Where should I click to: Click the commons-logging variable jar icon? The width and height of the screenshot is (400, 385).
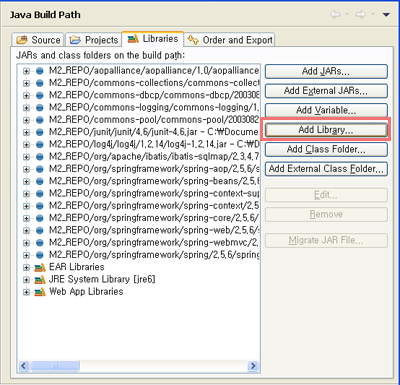click(40, 108)
